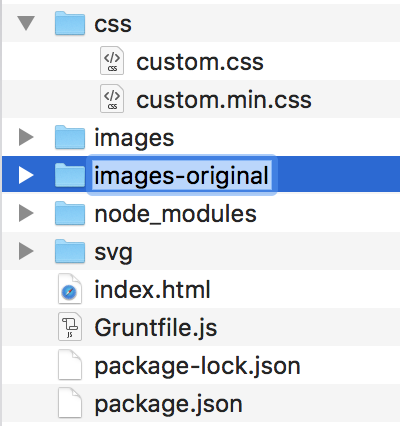This screenshot has height=426, width=400.
Task: Select the Gruntfile.js file name
Action: pos(156,328)
